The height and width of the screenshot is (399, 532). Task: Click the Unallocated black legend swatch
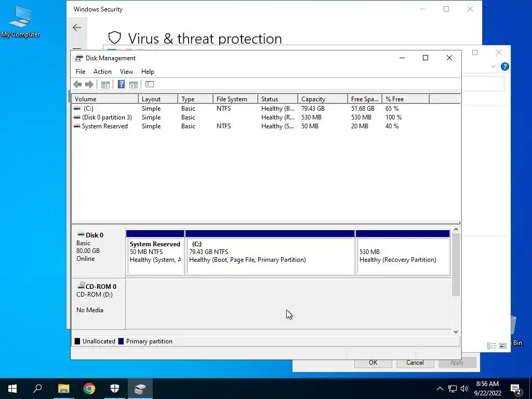[x=77, y=341]
